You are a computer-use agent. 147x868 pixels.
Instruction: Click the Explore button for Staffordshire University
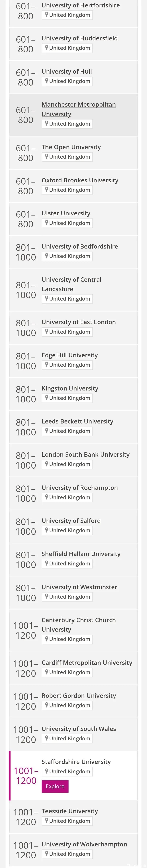tap(55, 786)
